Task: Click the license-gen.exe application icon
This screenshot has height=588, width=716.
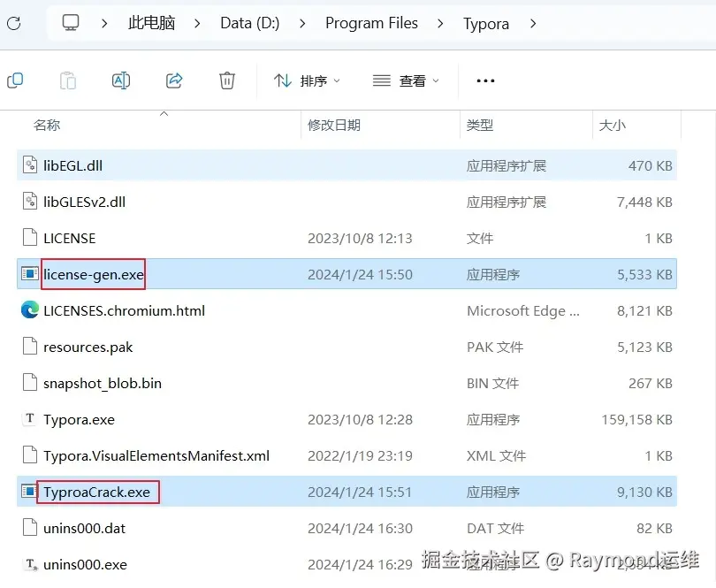Action: click(x=30, y=274)
